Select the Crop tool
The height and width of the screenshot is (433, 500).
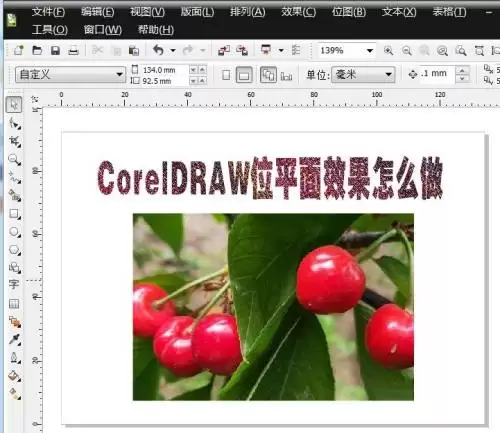14,141
